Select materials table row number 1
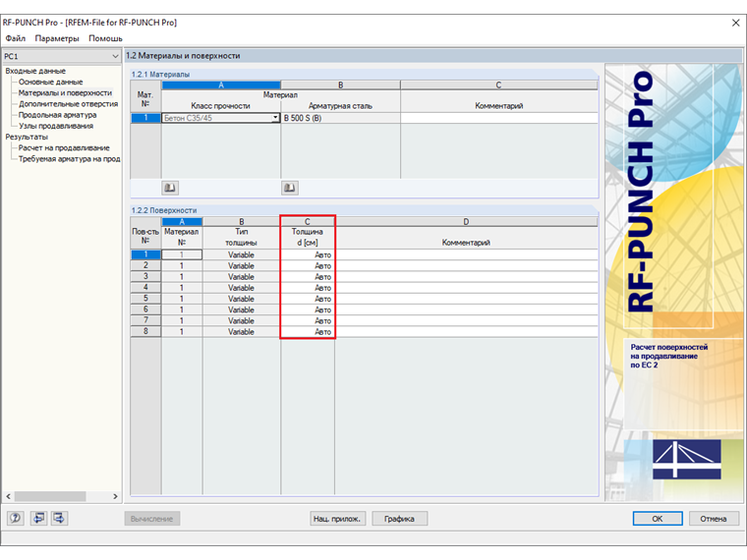 tap(145, 118)
